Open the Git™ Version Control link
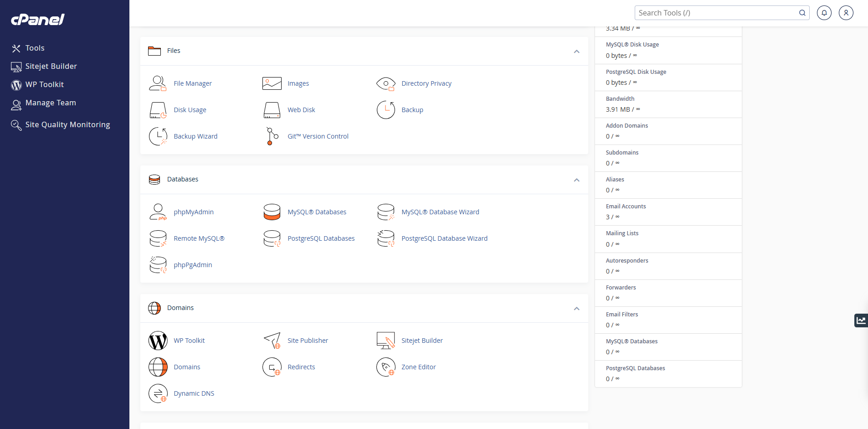The width and height of the screenshot is (868, 429). tap(318, 136)
